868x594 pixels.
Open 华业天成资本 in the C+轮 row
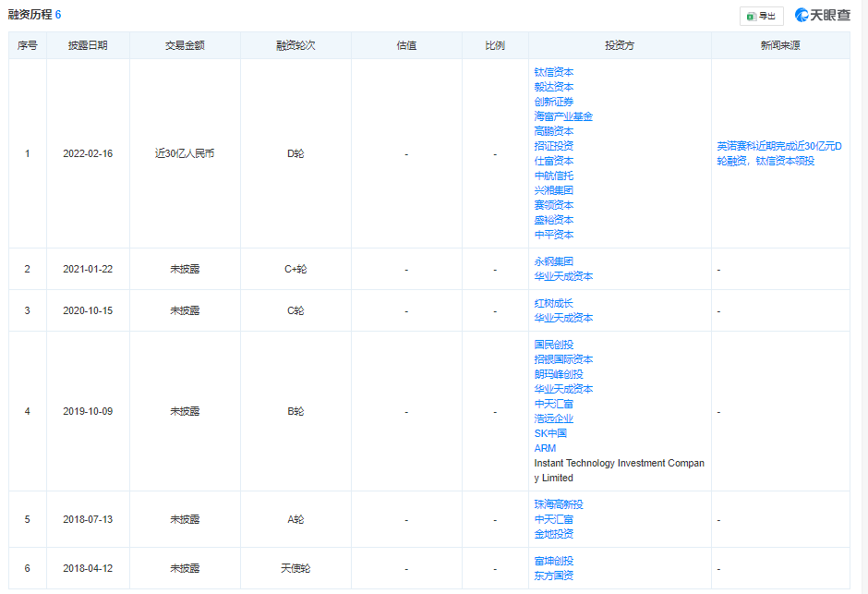(x=563, y=276)
